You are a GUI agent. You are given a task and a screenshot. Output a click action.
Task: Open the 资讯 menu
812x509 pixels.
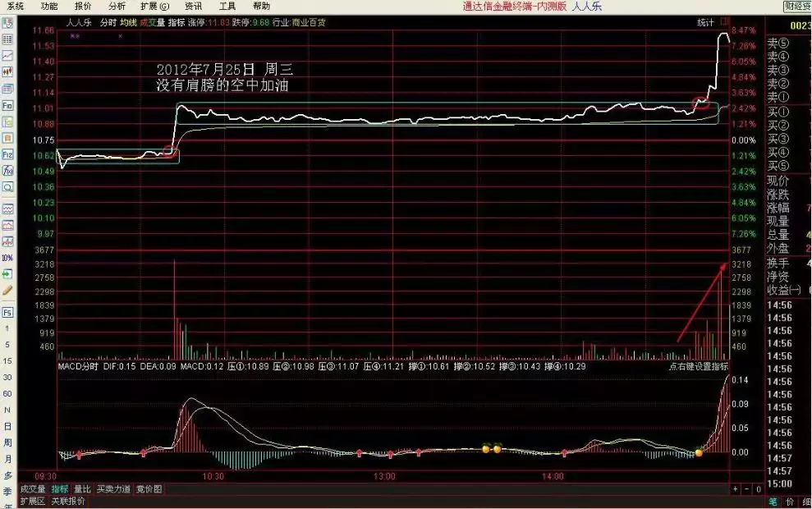193,7
